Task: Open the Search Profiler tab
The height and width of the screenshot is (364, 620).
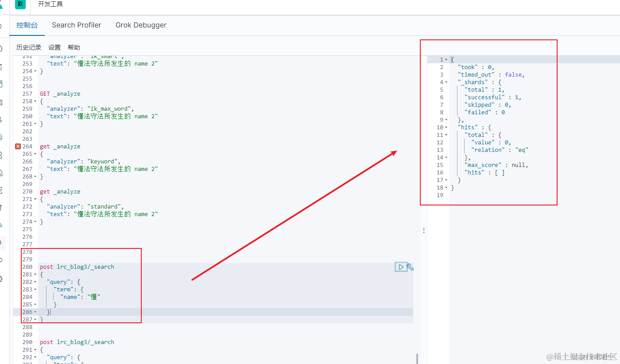Action: (77, 25)
